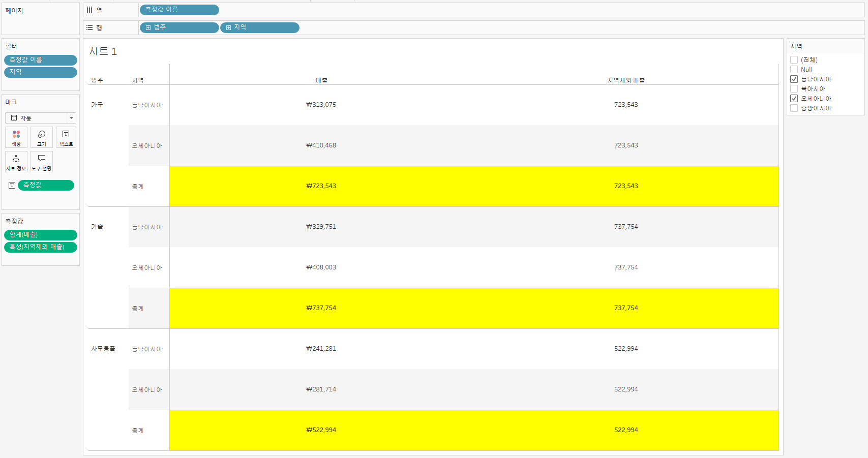
Task: Select the 총계 row label under 기술
Action: pos(138,309)
